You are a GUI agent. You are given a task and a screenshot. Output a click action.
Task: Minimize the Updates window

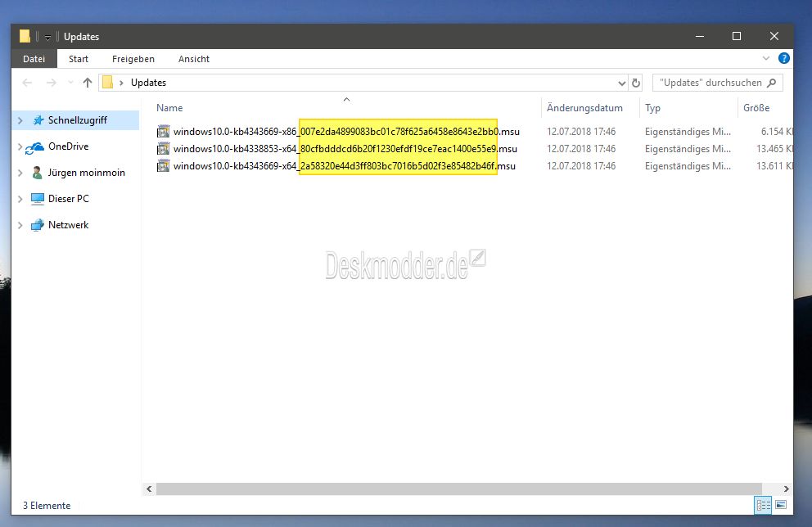700,36
